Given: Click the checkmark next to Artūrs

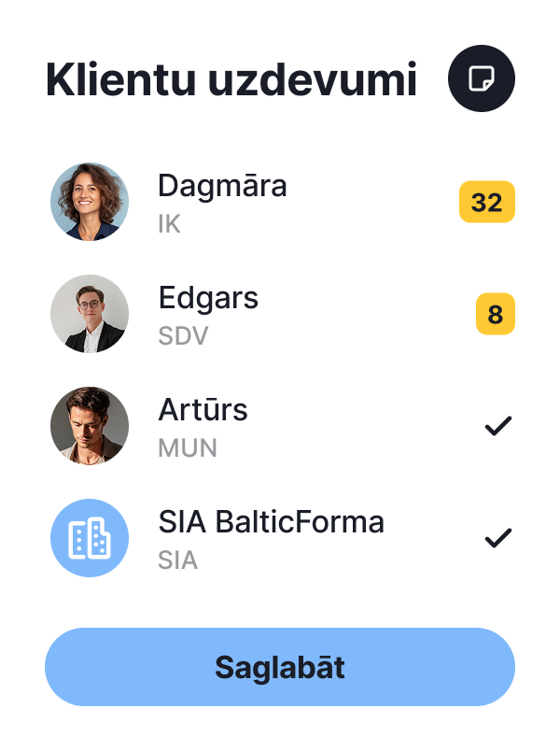Looking at the screenshot, I should [498, 426].
